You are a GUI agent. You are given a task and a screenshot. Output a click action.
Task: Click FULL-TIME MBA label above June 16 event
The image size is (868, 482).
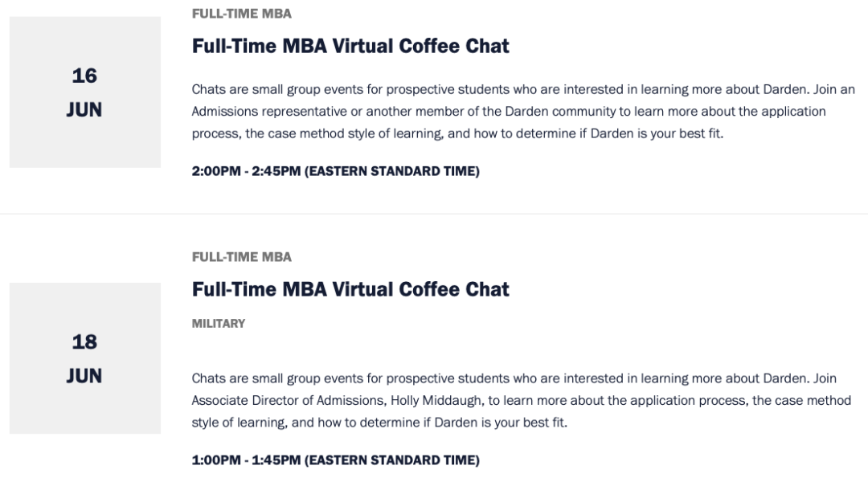tap(241, 14)
